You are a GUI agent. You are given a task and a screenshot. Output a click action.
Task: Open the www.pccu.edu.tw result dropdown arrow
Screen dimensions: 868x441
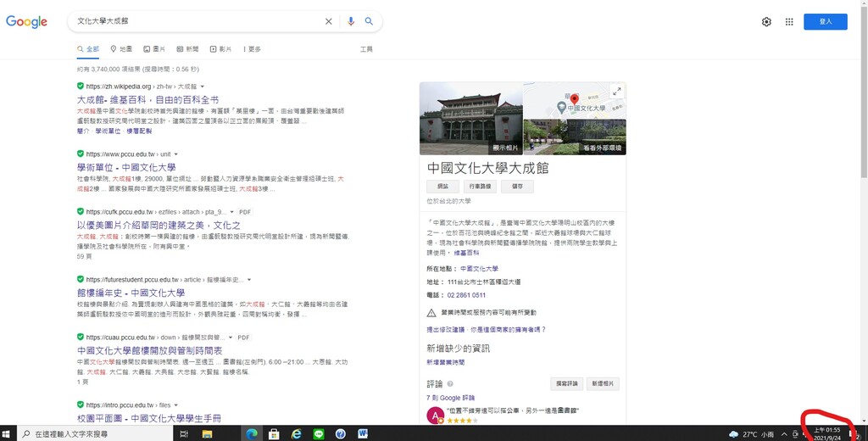(x=176, y=154)
